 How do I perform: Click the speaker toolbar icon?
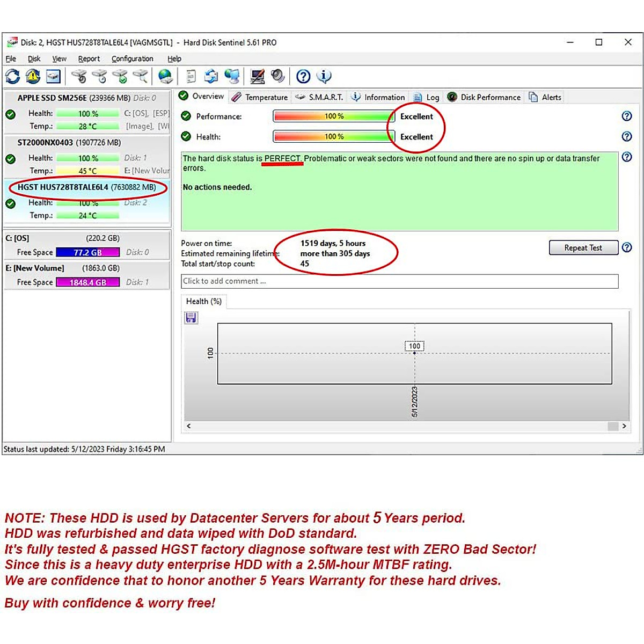(277, 77)
